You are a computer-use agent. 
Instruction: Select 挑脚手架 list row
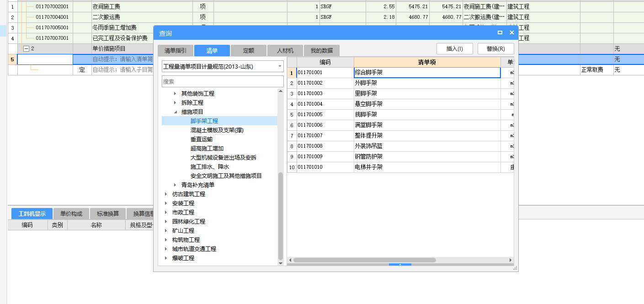400,115
